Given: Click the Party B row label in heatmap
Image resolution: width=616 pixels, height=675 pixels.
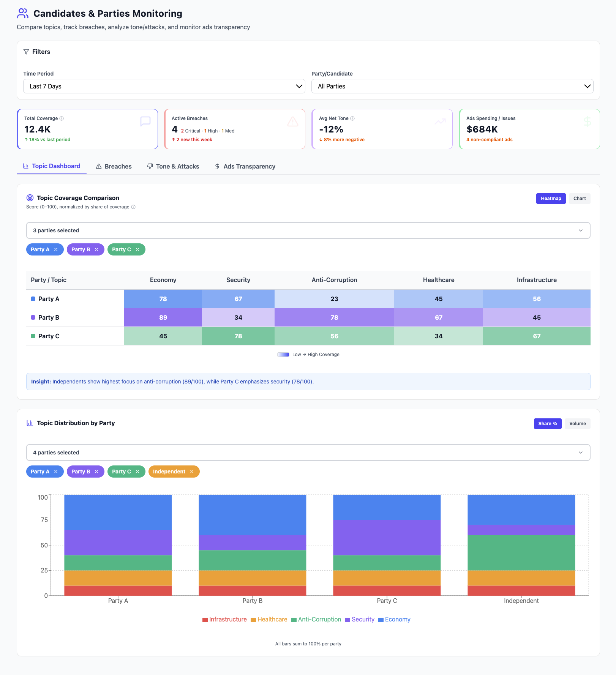Looking at the screenshot, I should (x=49, y=317).
